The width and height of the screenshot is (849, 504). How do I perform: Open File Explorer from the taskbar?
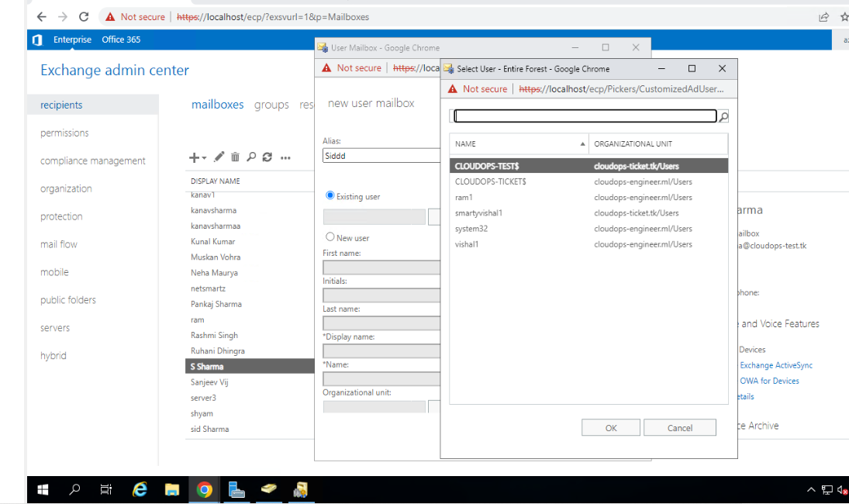click(x=172, y=490)
